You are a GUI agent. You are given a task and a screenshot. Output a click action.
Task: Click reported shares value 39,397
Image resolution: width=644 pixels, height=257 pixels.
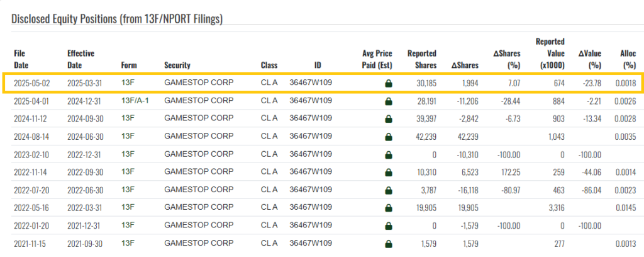425,119
